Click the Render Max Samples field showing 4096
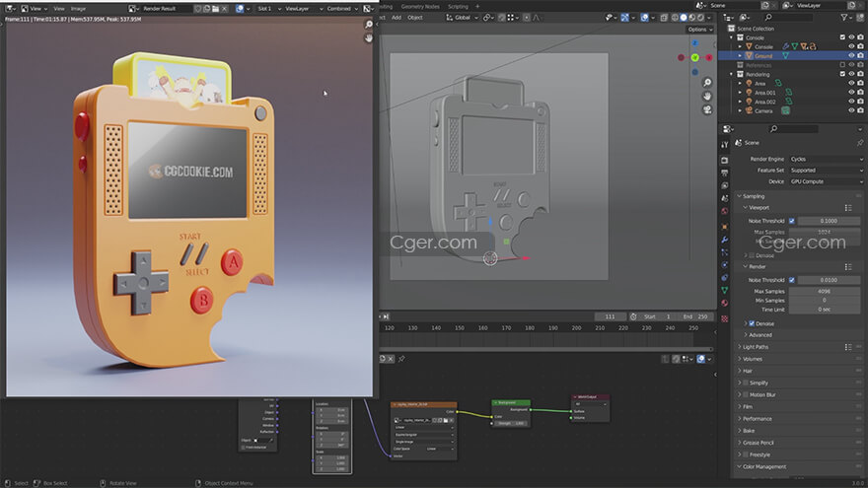Screen dimensions: 868x488 825,291
